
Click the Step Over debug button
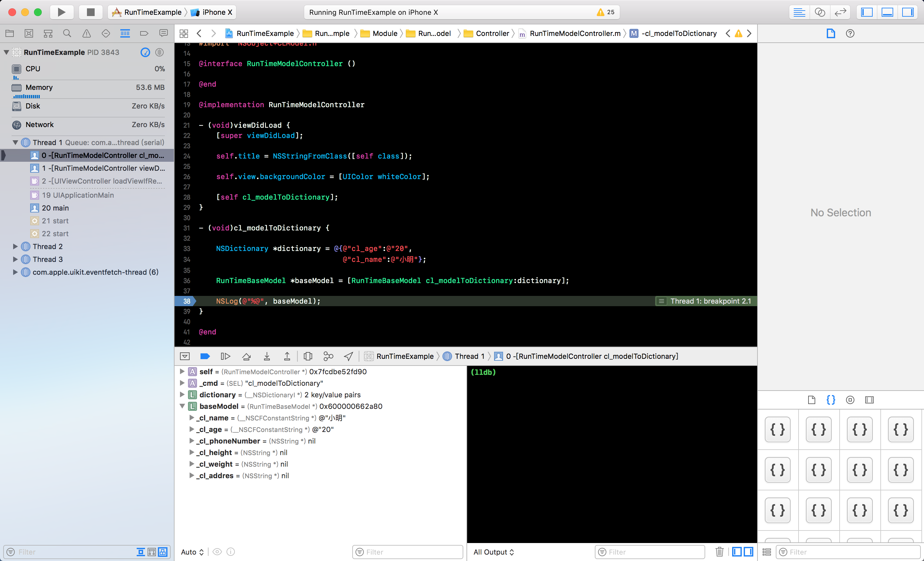click(x=246, y=356)
